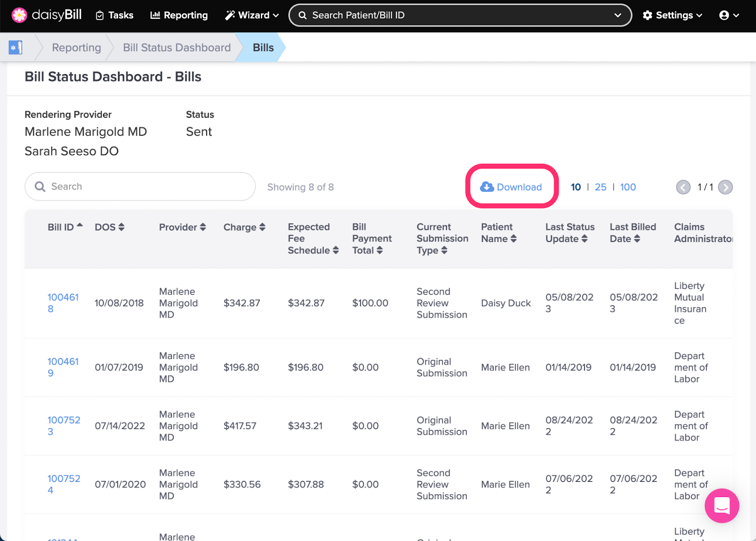756x541 pixels.
Task: Click the table Search input field
Action: [140, 186]
